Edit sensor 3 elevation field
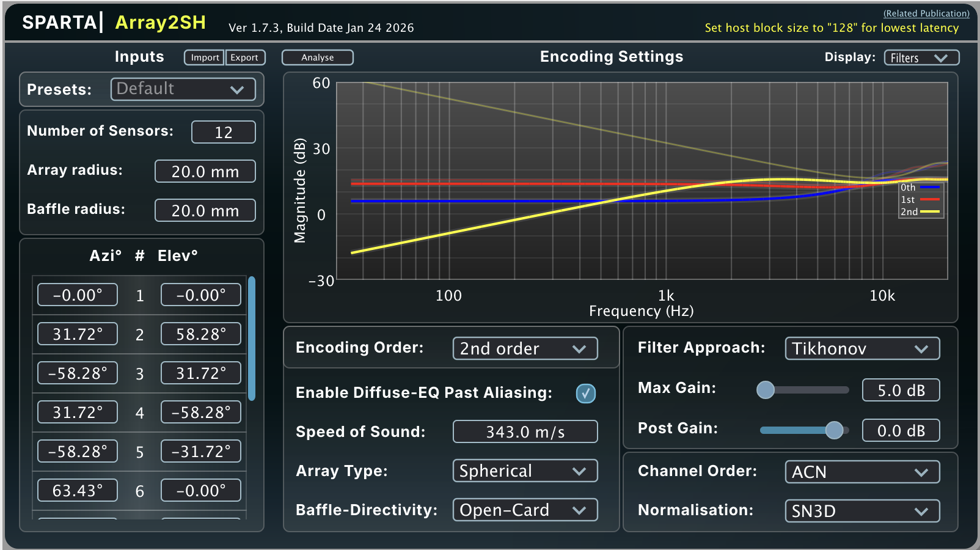The width and height of the screenshot is (980, 550). tap(201, 373)
